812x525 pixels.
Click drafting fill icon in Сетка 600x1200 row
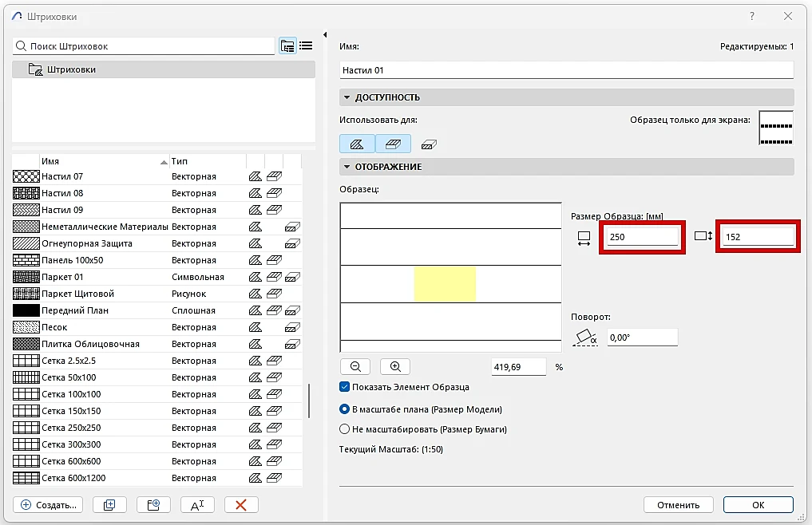[255, 478]
